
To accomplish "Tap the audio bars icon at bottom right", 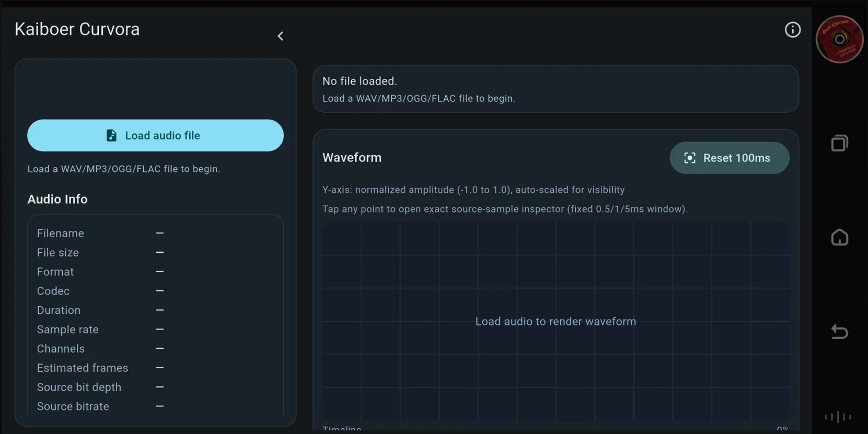I will pyautogui.click(x=838, y=417).
